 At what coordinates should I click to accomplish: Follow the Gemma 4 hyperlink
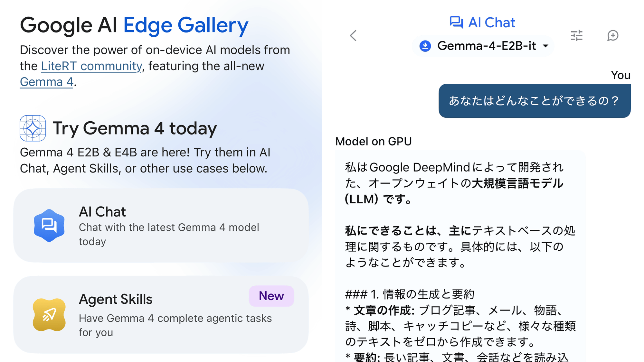(47, 82)
